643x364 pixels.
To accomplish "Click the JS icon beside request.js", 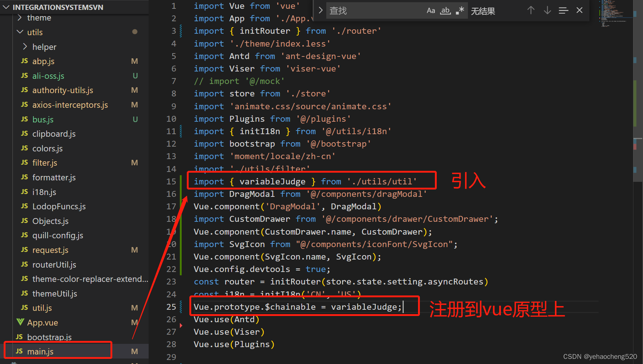I will tap(25, 250).
